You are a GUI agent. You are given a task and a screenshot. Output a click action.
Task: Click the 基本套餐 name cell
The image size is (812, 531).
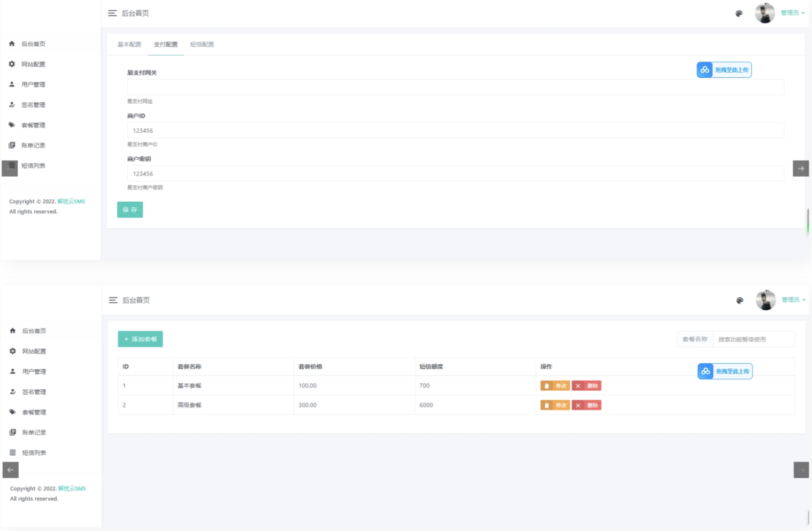[x=233, y=385]
